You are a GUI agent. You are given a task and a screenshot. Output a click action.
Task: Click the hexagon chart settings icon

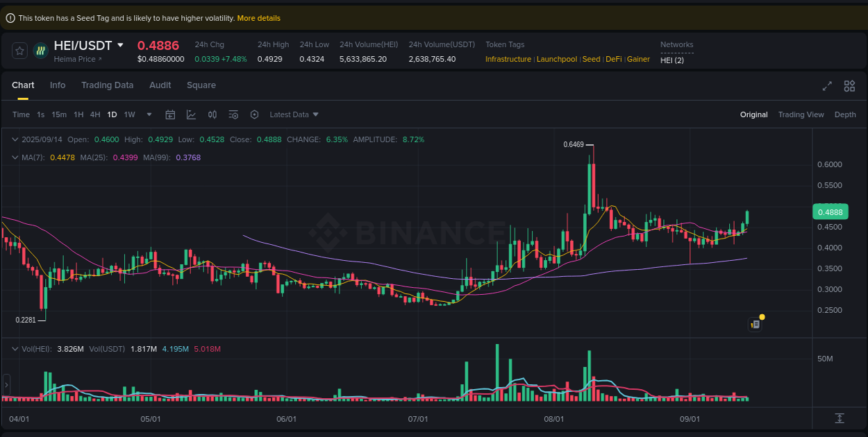coord(254,114)
